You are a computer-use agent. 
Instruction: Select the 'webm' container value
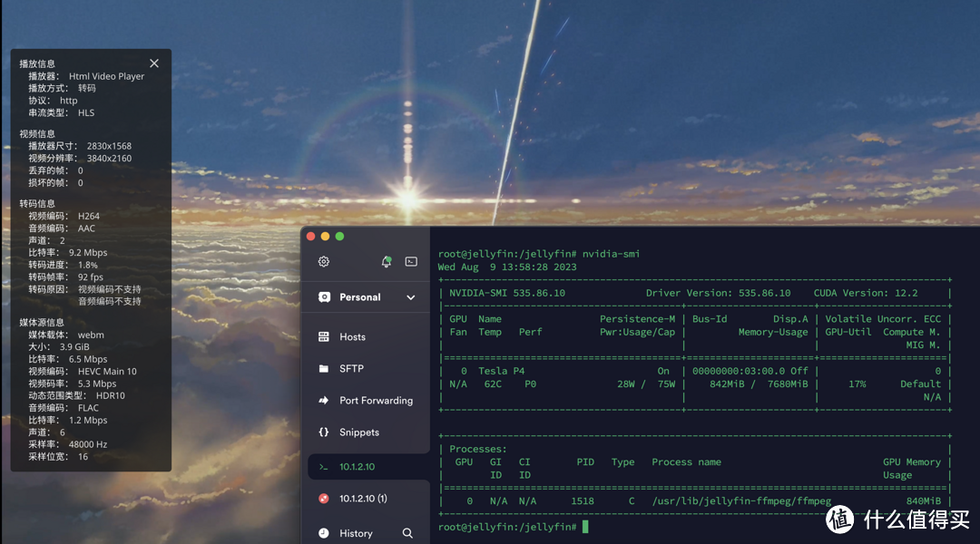[x=91, y=335]
